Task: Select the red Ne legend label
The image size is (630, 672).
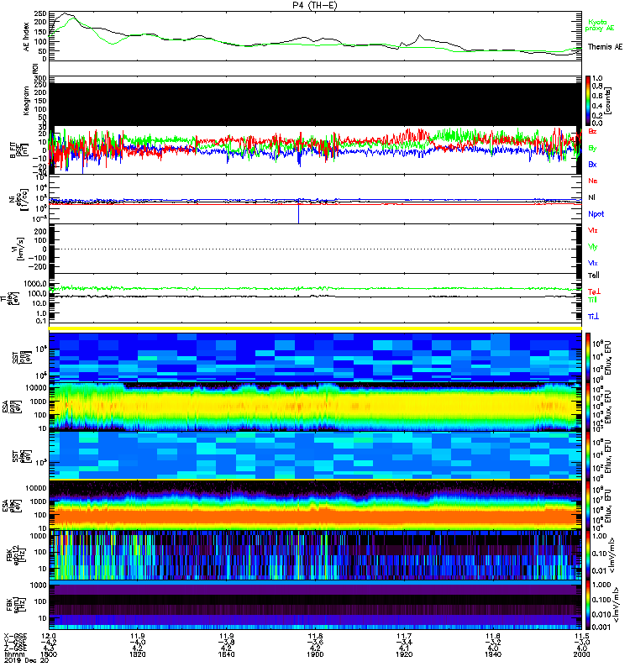Action: tap(592, 181)
